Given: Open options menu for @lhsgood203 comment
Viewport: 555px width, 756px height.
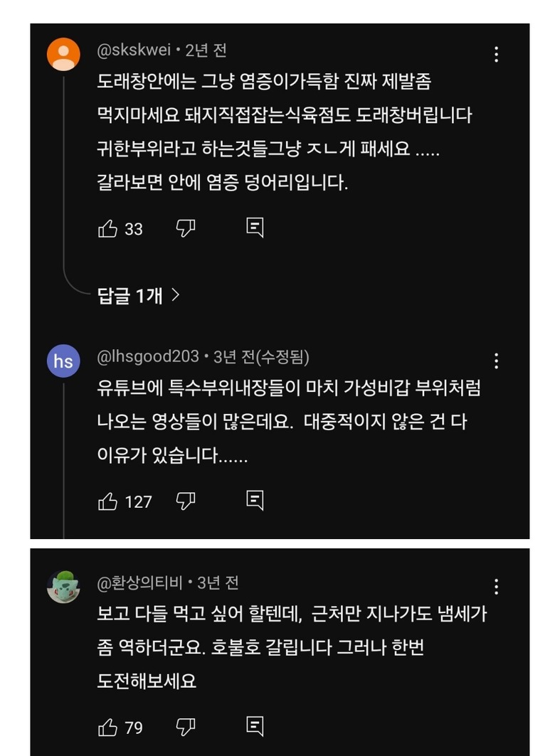Looking at the screenshot, I should (496, 361).
